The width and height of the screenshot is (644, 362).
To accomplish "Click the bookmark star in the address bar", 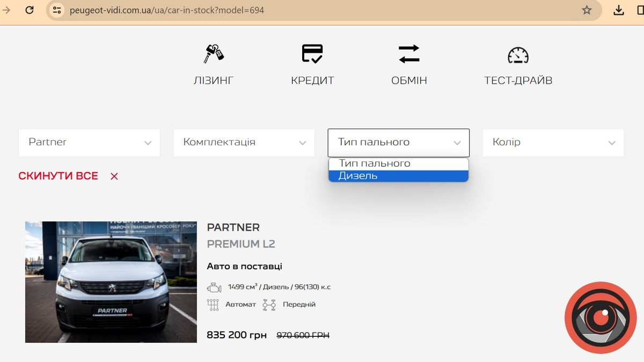I will coord(586,10).
